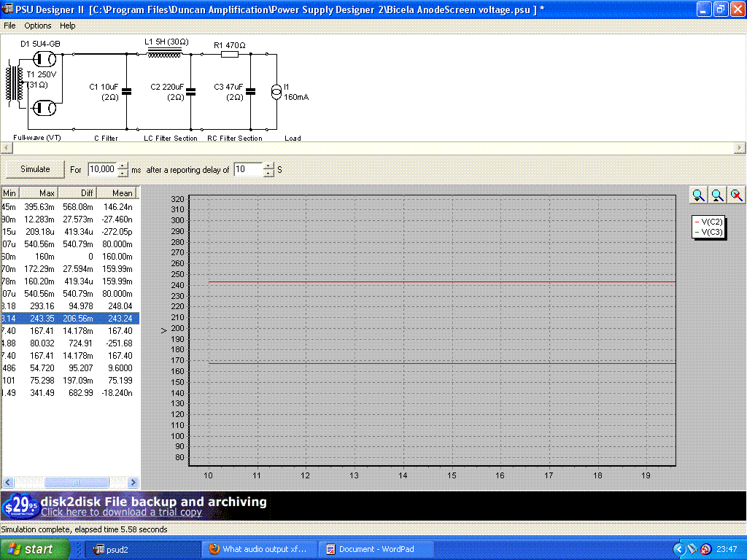747x560 pixels.
Task: Click the V(C3) legend entry
Action: click(708, 233)
